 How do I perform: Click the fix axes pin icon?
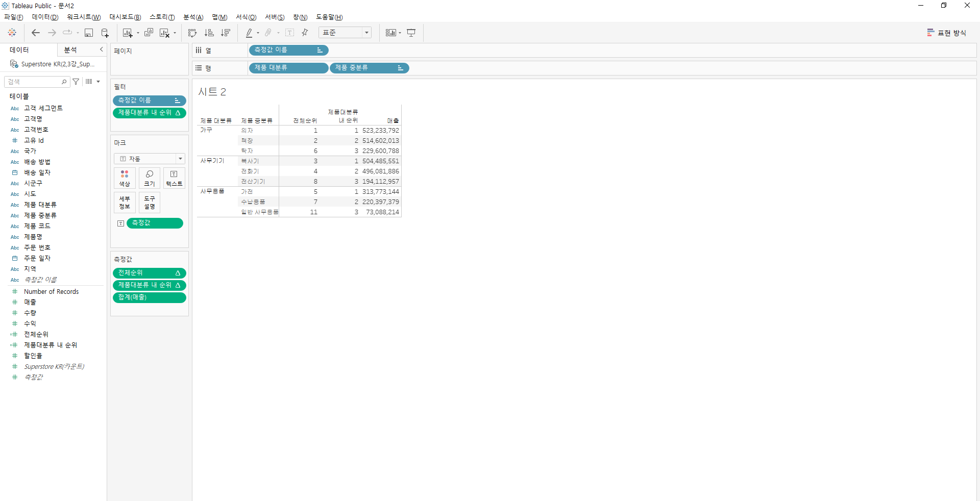[305, 33]
